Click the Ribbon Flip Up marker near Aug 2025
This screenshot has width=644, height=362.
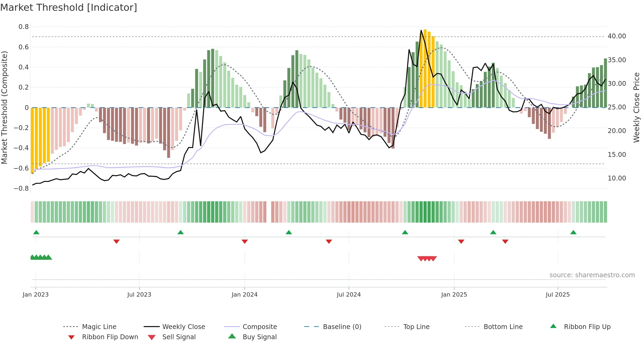[573, 232]
